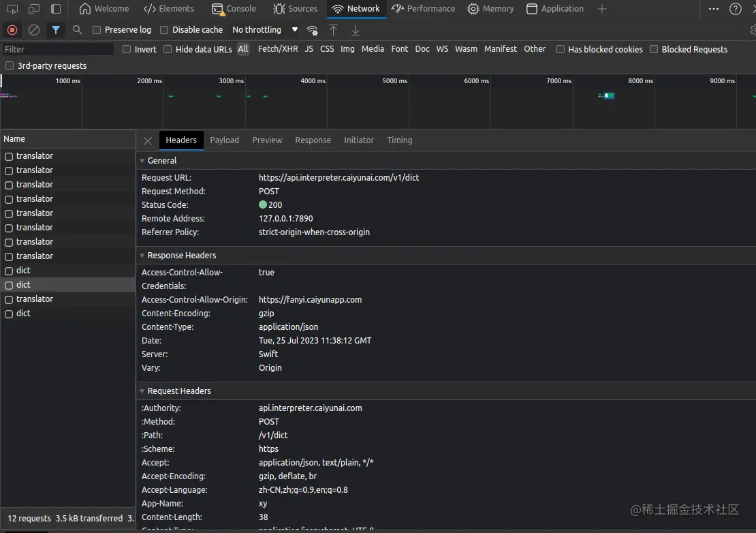Filter requests by Doc type
Image resolution: width=756 pixels, height=533 pixels.
[422, 48]
